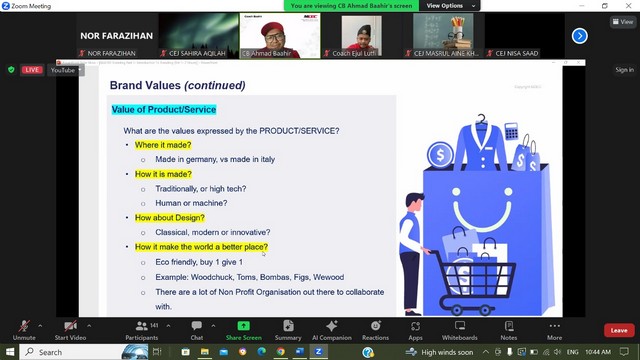This screenshot has height=360, width=640.
Task: Open the Zoom Apps panel
Action: pyautogui.click(x=415, y=330)
